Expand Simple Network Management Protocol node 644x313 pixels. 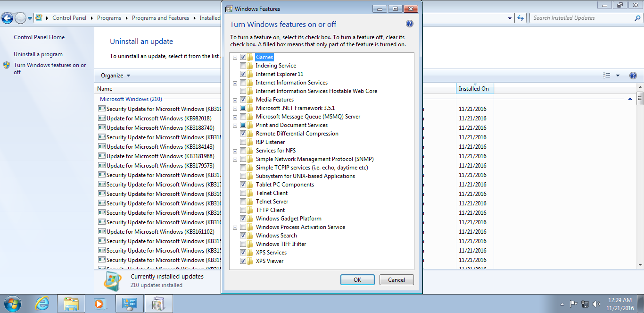pyautogui.click(x=235, y=160)
